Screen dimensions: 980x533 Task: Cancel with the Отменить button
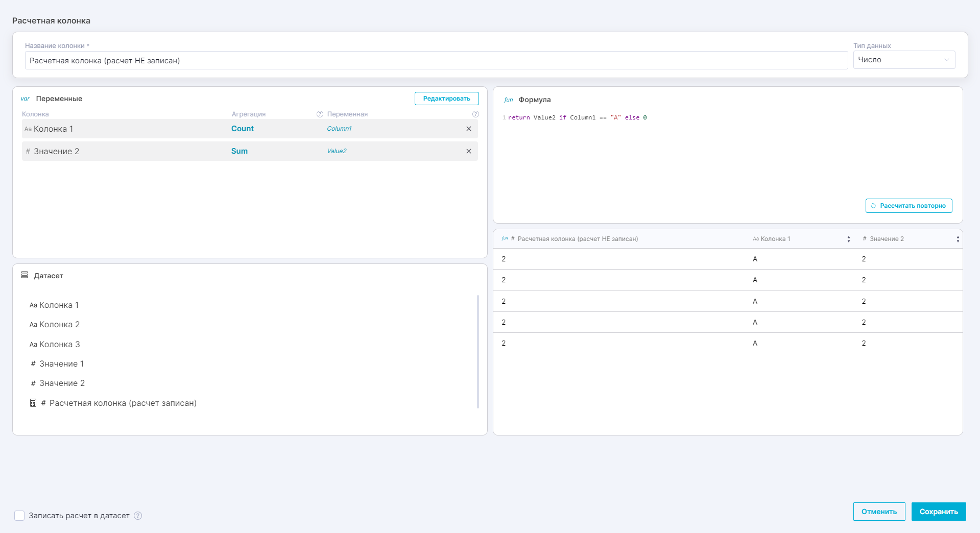[878, 512]
